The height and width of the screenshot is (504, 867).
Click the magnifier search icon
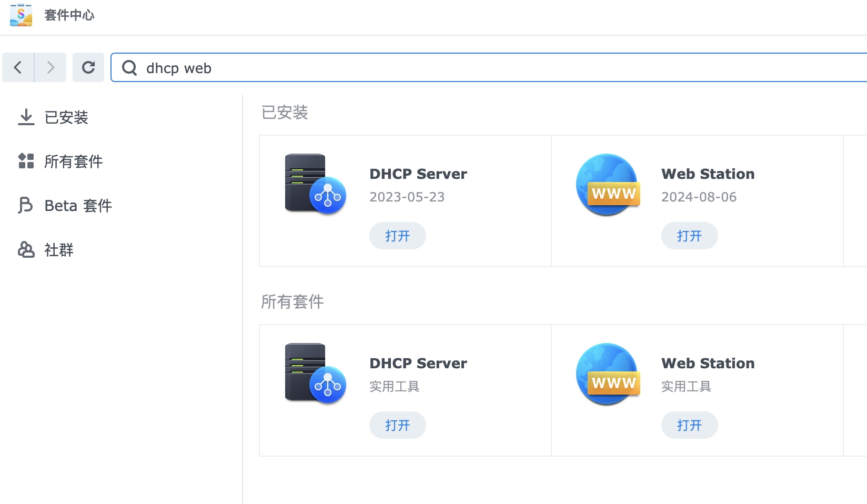129,68
